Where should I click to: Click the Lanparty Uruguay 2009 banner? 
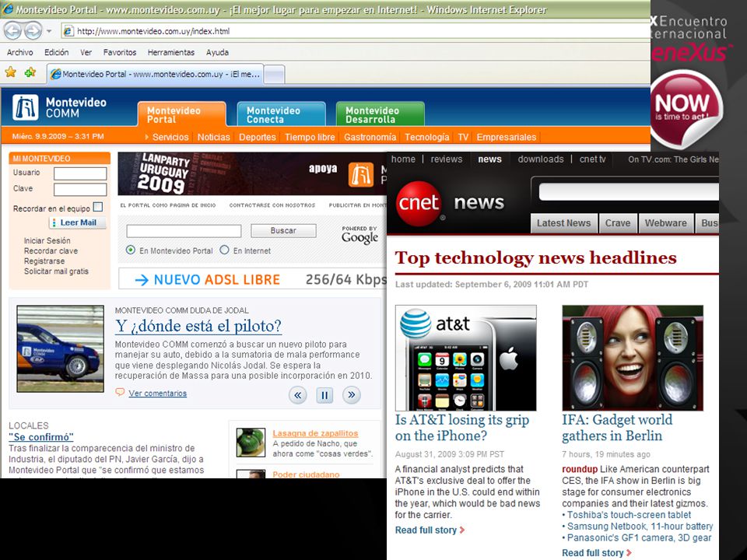point(252,173)
